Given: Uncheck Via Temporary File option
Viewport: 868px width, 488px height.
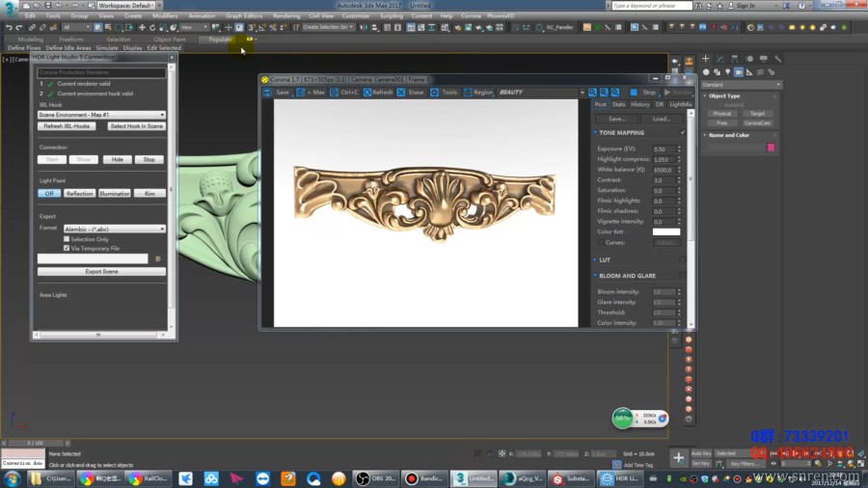Looking at the screenshot, I should tap(67, 249).
